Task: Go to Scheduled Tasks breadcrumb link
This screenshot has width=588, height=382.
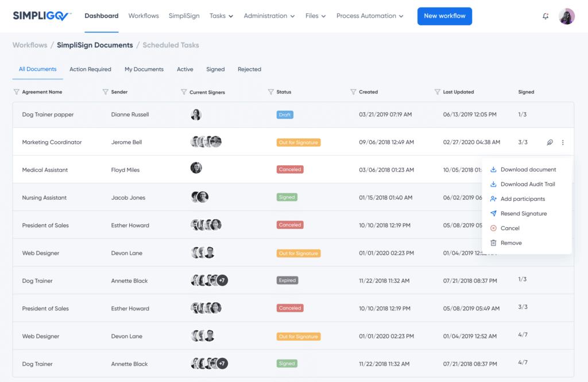Action: pyautogui.click(x=171, y=45)
